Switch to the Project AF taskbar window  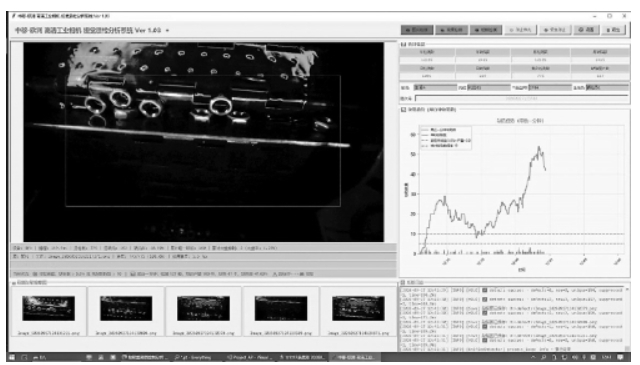pyautogui.click(x=249, y=357)
